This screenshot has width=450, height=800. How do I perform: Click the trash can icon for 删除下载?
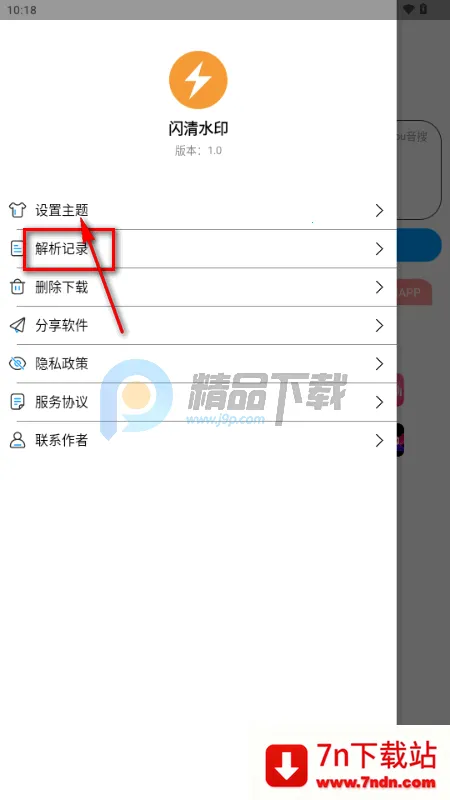pos(17,287)
